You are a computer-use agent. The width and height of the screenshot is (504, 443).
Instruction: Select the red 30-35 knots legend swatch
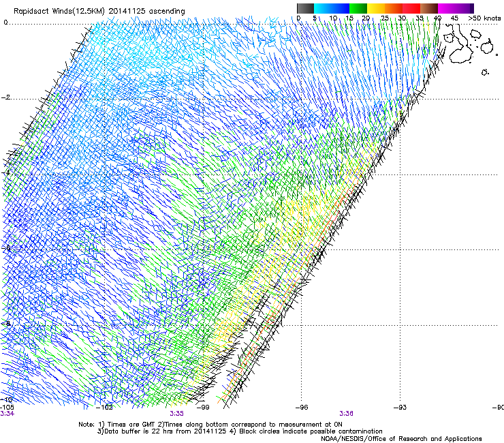click(x=411, y=8)
